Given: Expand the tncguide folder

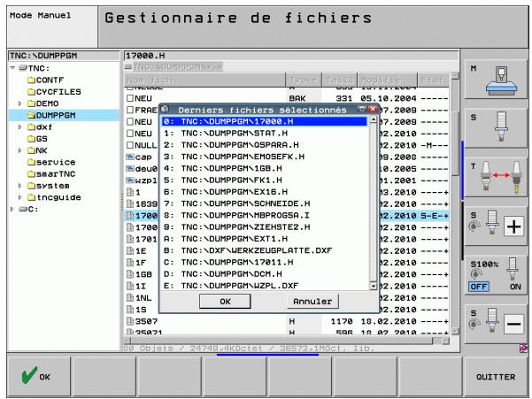Looking at the screenshot, I should click(20, 197).
